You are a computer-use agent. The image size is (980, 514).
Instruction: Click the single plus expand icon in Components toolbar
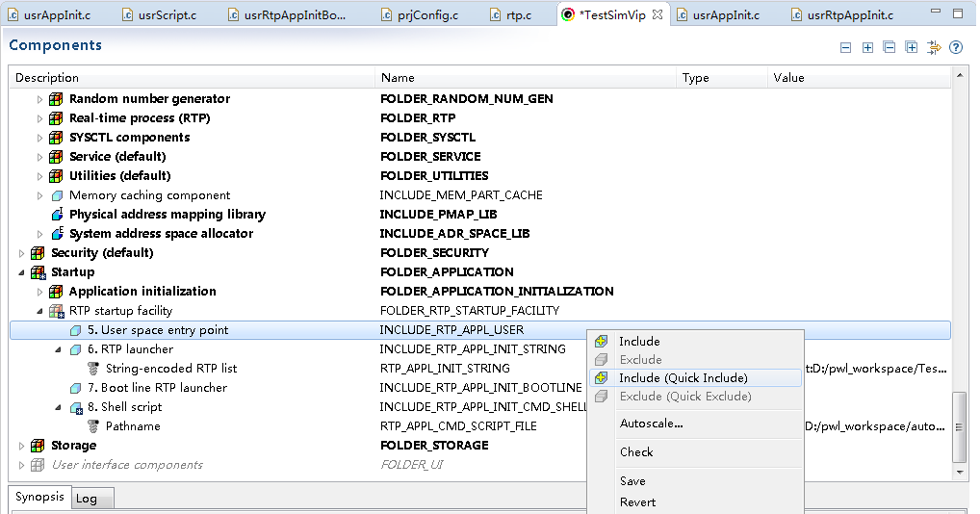tap(867, 47)
